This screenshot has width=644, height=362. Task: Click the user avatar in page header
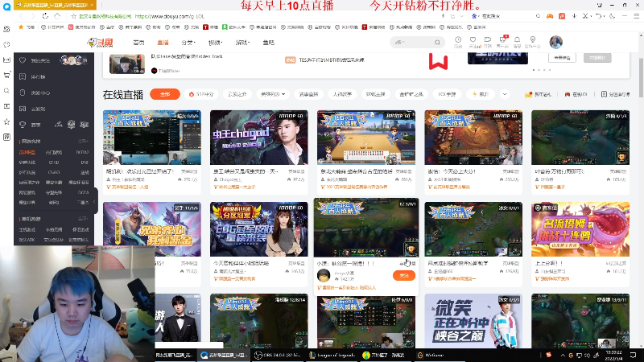[x=555, y=42]
